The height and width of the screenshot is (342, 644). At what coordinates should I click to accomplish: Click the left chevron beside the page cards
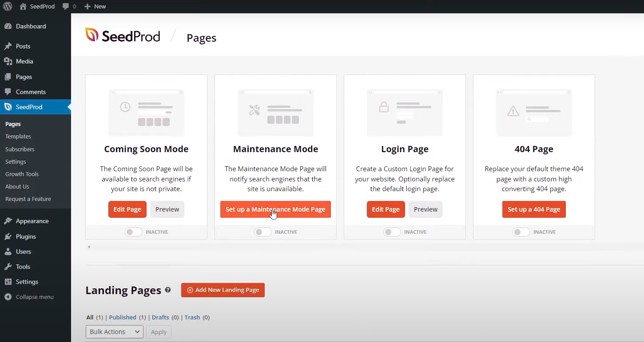point(89,247)
